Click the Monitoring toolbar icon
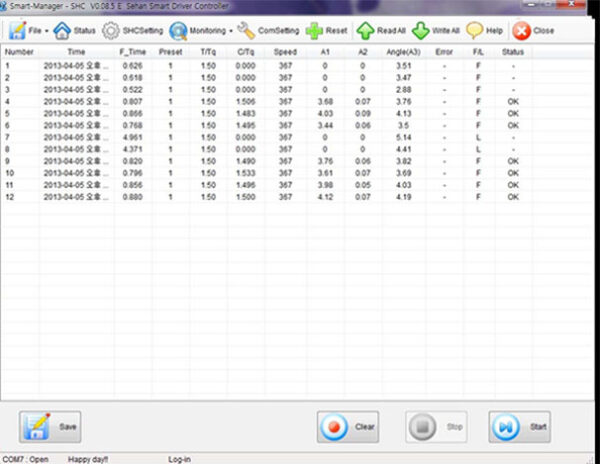This screenshot has height=464, width=600. [178, 31]
